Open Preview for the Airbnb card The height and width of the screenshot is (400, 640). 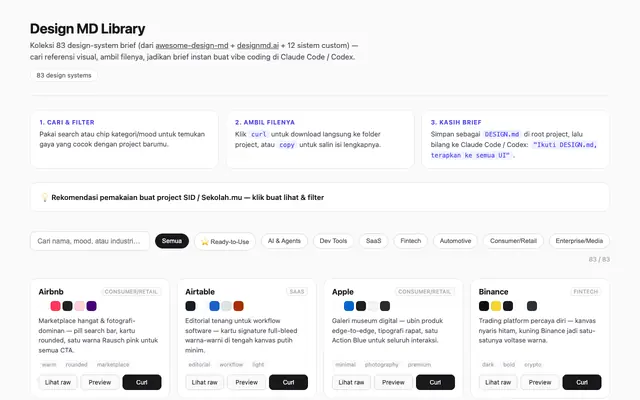pos(100,382)
